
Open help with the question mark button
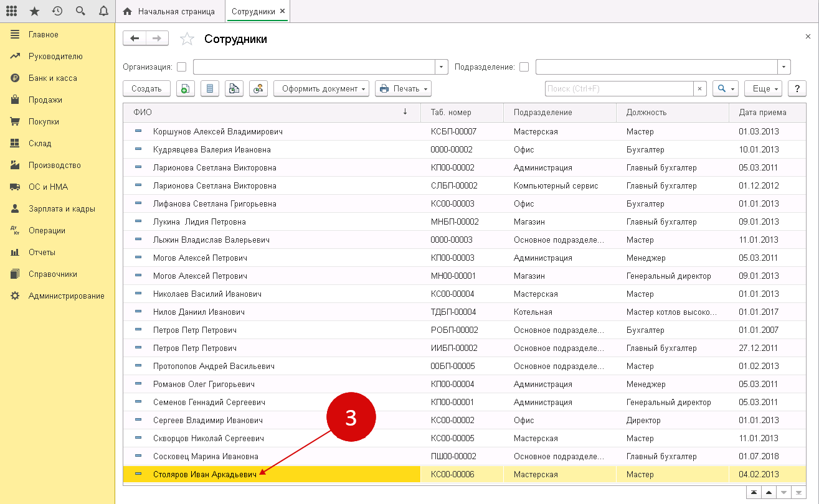(x=797, y=88)
